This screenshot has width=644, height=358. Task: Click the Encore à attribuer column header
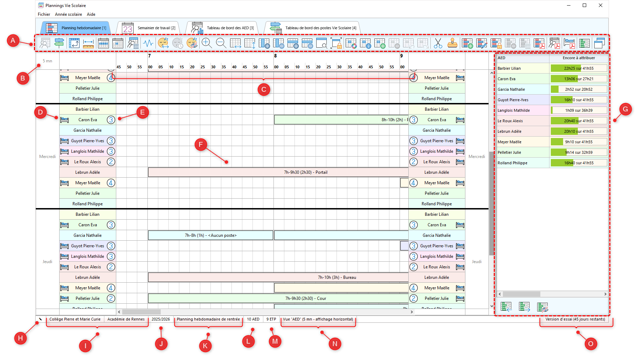click(x=579, y=58)
